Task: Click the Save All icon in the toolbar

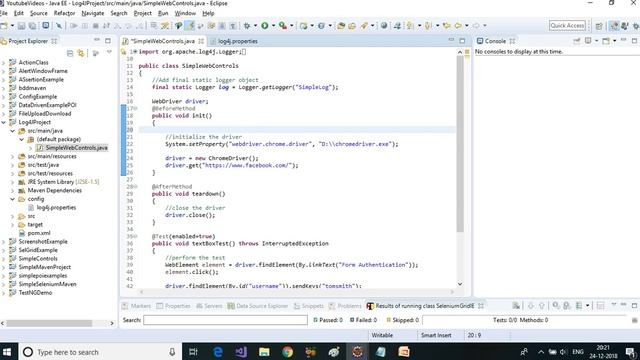Action: [32, 26]
